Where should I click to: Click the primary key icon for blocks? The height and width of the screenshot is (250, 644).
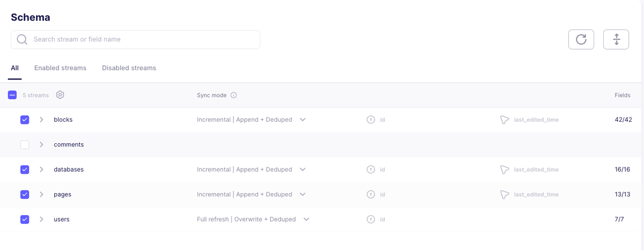pos(370,120)
